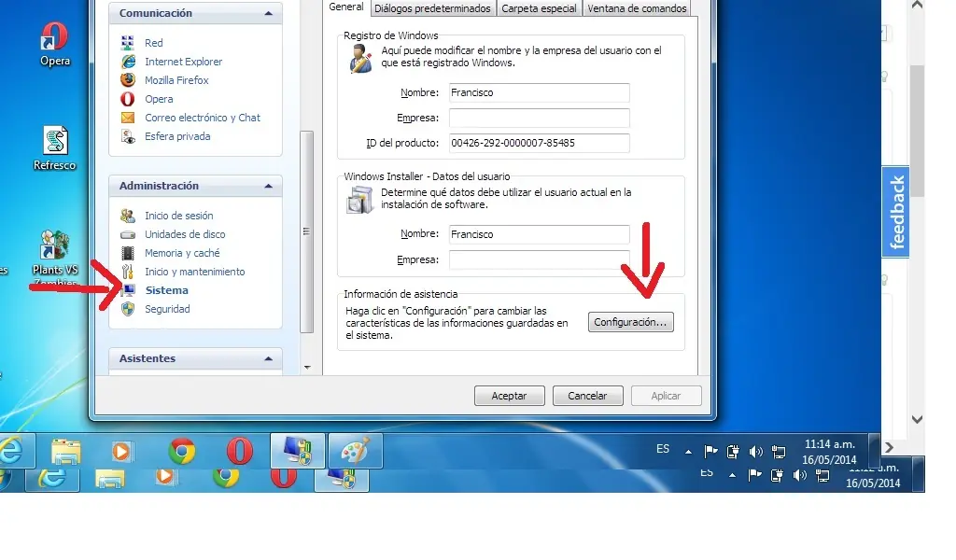The width and height of the screenshot is (956, 560).
Task: Choose Mozilla Firefox in the sidebar
Action: click(x=176, y=80)
